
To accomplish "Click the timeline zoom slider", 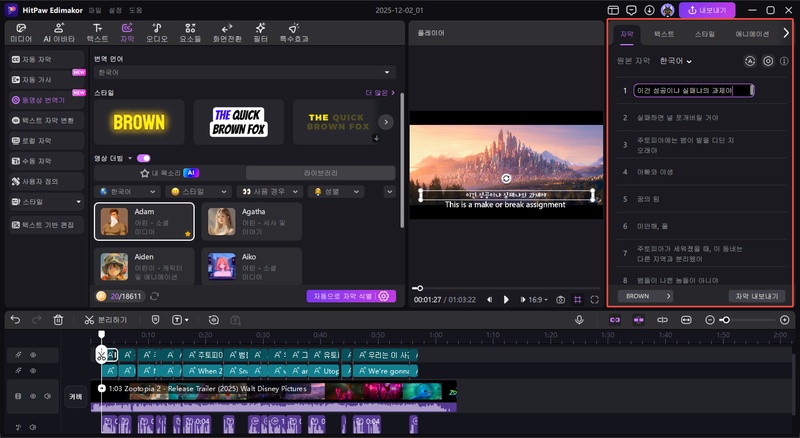I will coord(725,320).
